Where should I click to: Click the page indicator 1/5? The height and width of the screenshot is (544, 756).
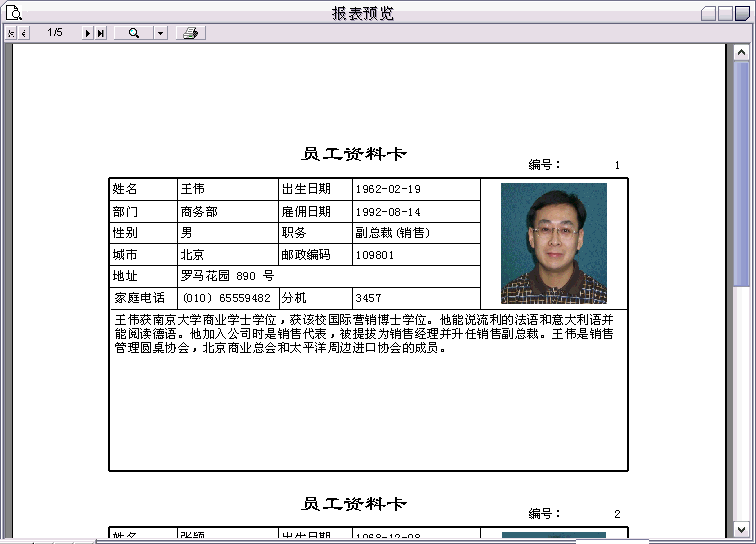click(x=55, y=32)
